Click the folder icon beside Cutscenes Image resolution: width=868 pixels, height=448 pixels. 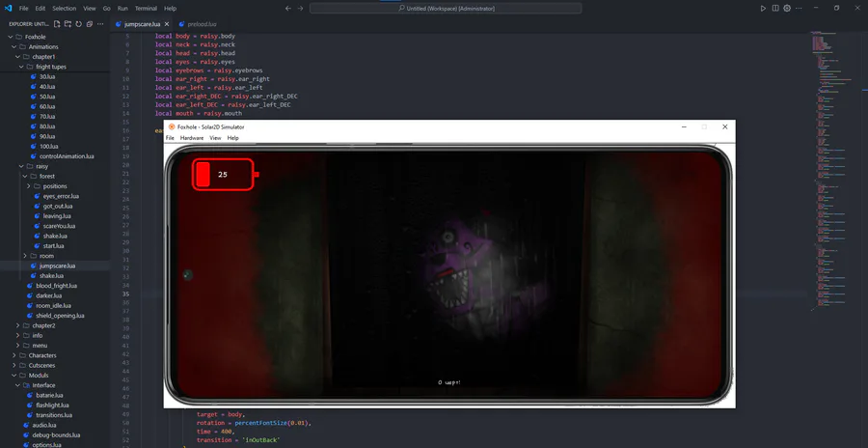pyautogui.click(x=23, y=365)
